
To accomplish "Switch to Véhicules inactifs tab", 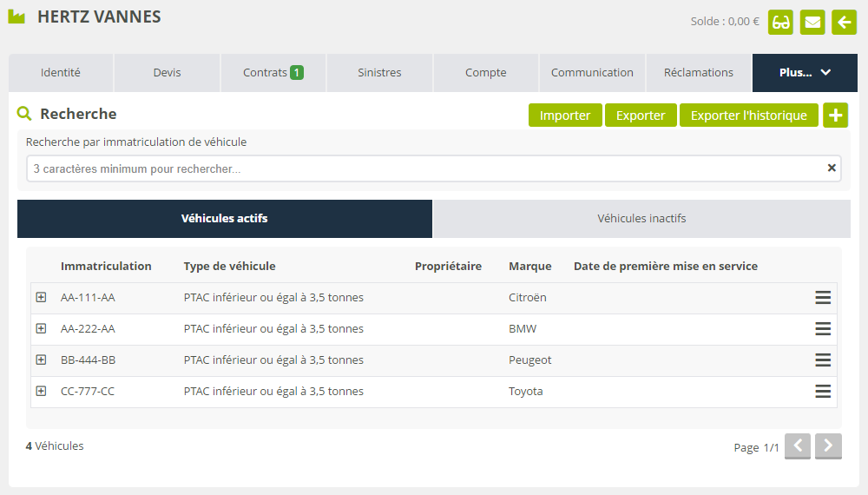I will 641,219.
